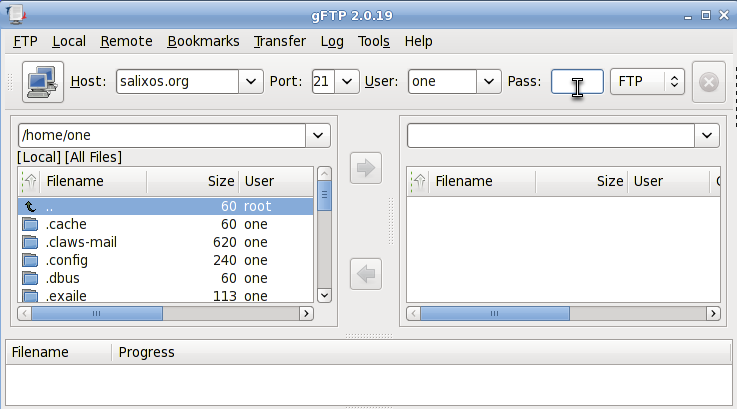Select the '.claws-mail' file name
The width and height of the screenshot is (737, 409).
[x=81, y=243]
